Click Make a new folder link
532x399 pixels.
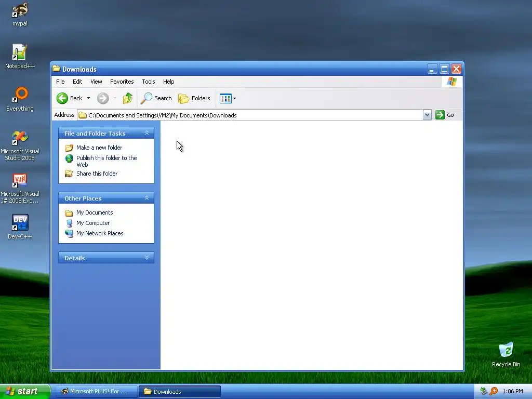click(x=99, y=148)
